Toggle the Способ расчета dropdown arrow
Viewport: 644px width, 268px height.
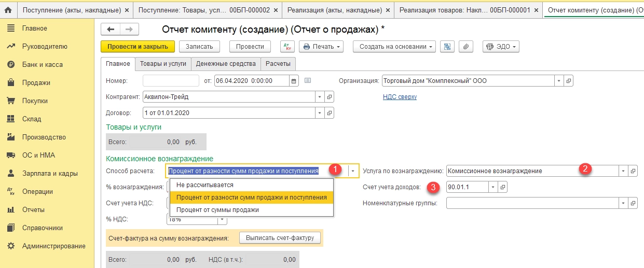[x=353, y=171]
